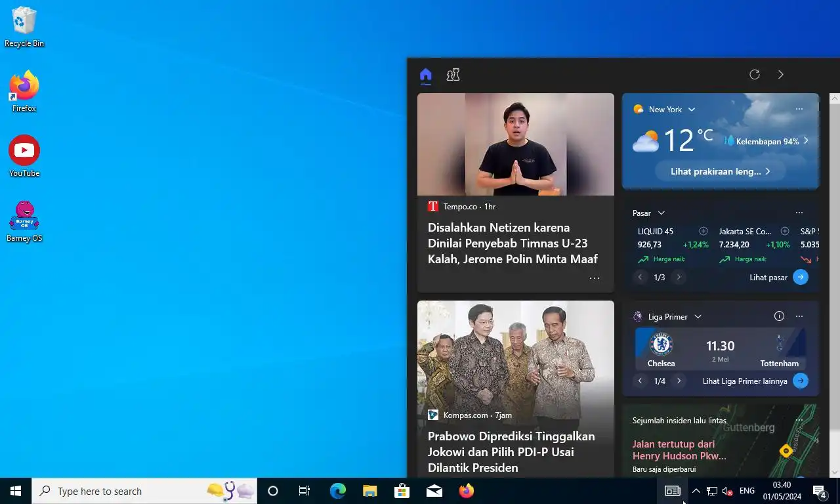Launch Firefox from taskbar
The image size is (840, 504).
tap(466, 491)
